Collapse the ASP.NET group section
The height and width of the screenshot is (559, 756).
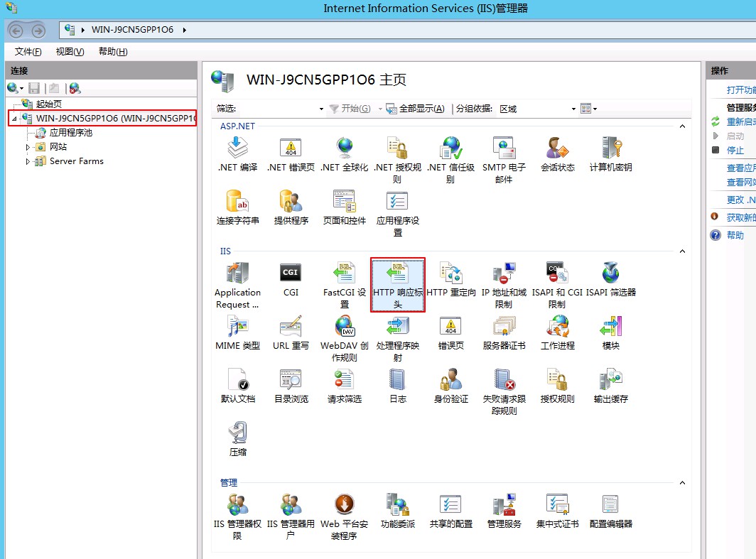[x=682, y=126]
